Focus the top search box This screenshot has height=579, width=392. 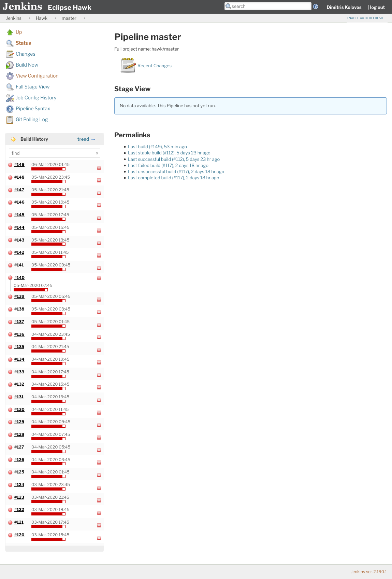coord(268,6)
